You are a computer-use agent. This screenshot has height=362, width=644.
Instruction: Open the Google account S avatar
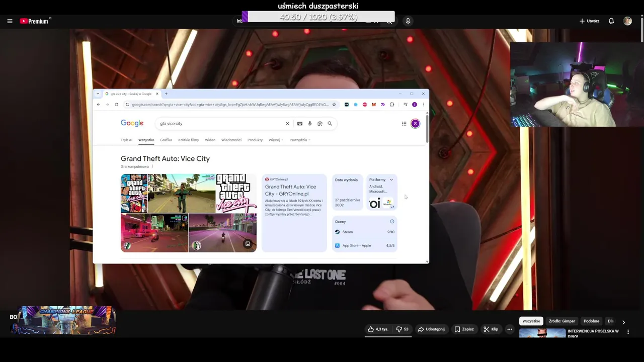[x=415, y=123]
